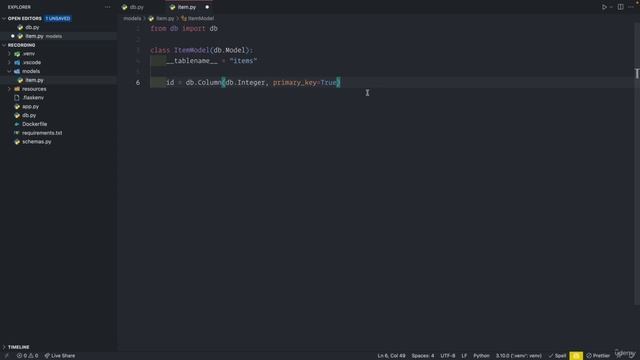Open problems panel via errors and warnings counter
The height and width of the screenshot is (360, 640).
(x=27, y=356)
